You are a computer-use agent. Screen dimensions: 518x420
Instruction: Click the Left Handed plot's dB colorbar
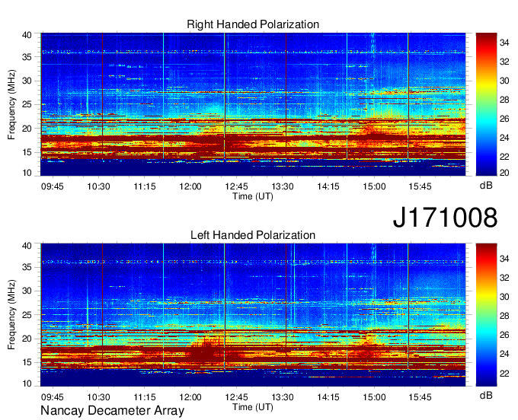point(486,315)
